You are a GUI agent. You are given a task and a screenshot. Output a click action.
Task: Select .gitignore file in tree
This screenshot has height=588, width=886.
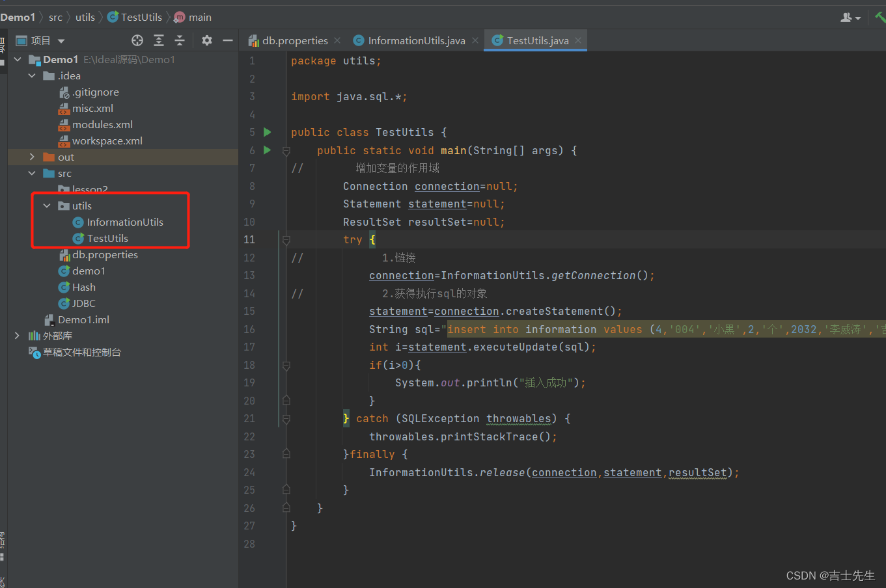point(89,92)
